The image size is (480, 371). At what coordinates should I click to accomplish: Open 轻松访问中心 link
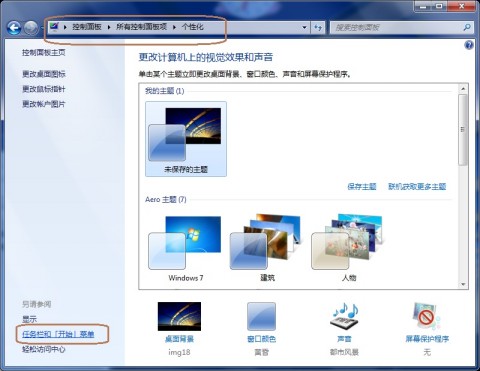pyautogui.click(x=44, y=349)
